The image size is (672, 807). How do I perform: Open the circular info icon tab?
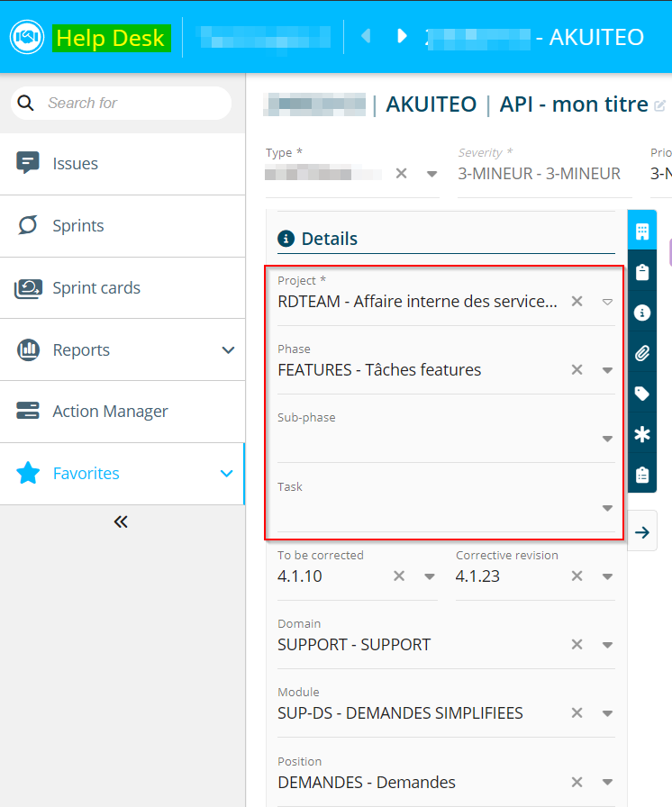click(x=641, y=313)
